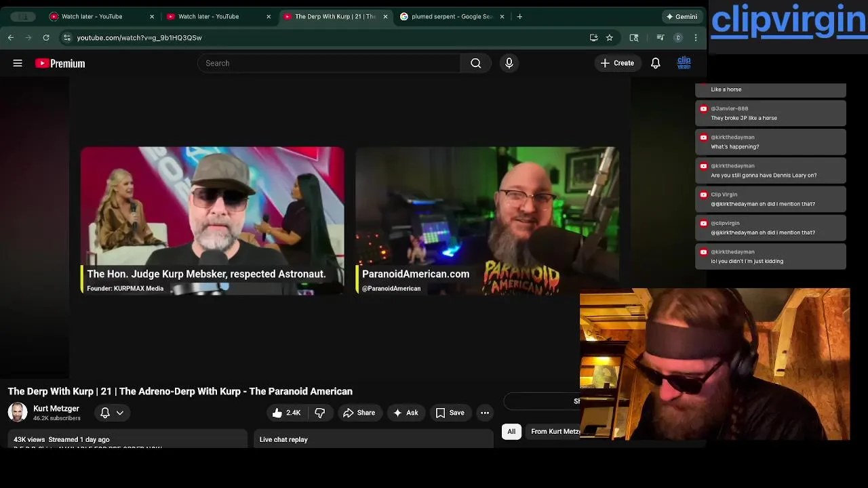Click the webcam overlay thumbnail
The width and height of the screenshot is (868, 488).
pyautogui.click(x=715, y=364)
